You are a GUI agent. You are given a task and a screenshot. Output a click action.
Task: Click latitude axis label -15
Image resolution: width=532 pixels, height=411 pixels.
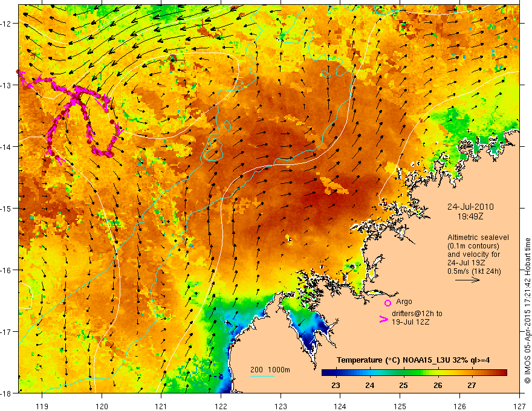coord(7,209)
